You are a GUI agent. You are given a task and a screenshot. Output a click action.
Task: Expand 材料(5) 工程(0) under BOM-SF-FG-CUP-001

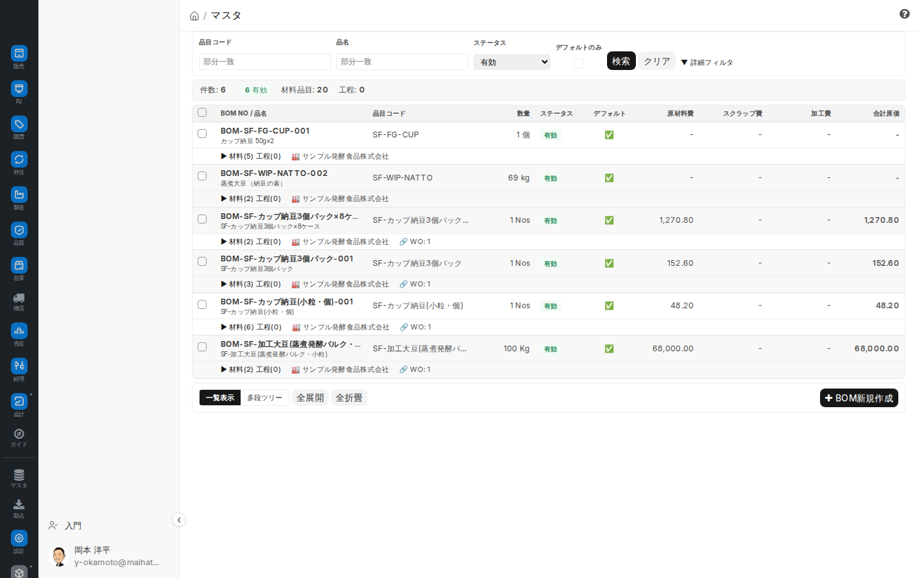pyautogui.click(x=251, y=156)
